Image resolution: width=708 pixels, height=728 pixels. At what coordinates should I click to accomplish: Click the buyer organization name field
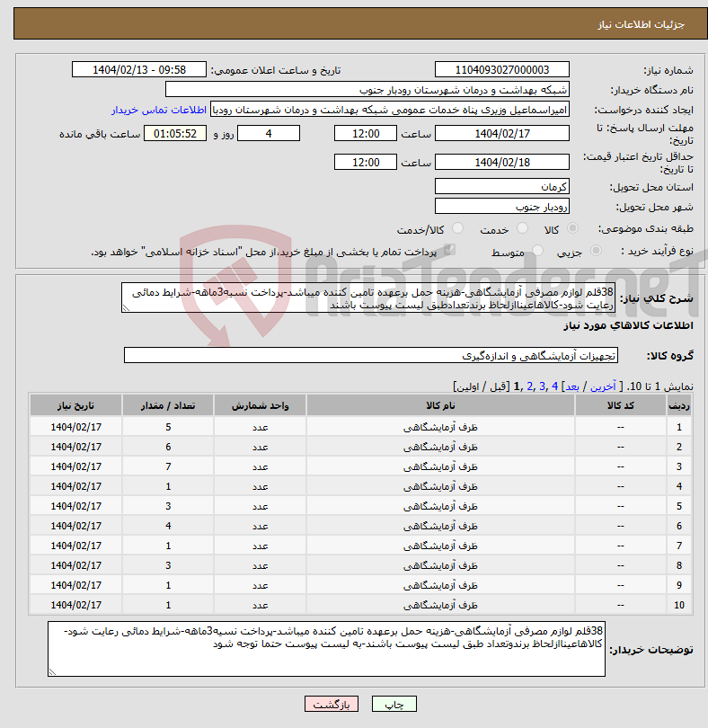367,90
